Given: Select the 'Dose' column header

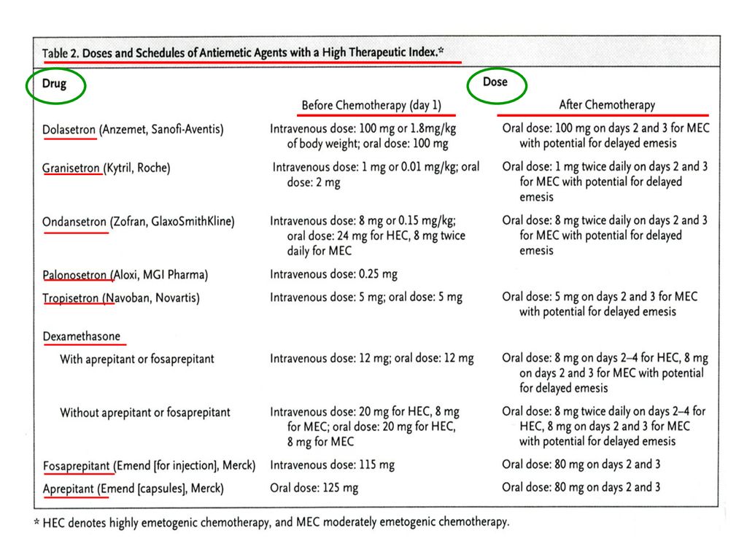Looking at the screenshot, I should [495, 82].
